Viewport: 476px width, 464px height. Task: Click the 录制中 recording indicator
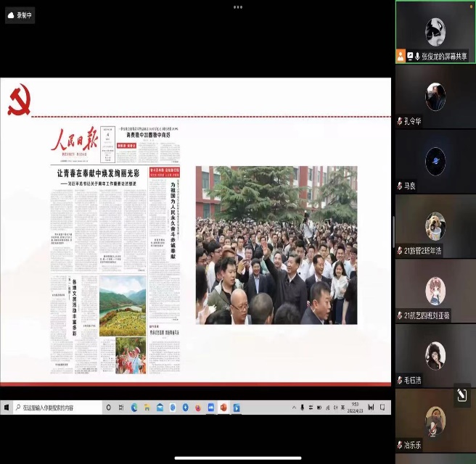(x=20, y=14)
